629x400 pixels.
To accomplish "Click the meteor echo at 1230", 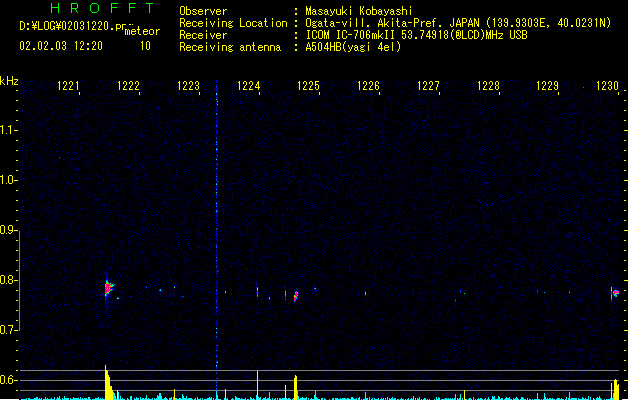I will pyautogui.click(x=615, y=293).
